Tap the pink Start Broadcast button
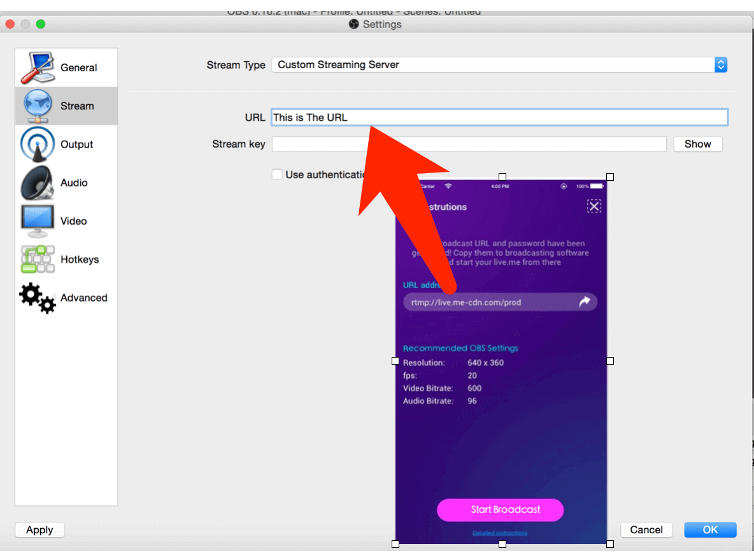Viewport: 754px width, 560px height. [x=500, y=510]
